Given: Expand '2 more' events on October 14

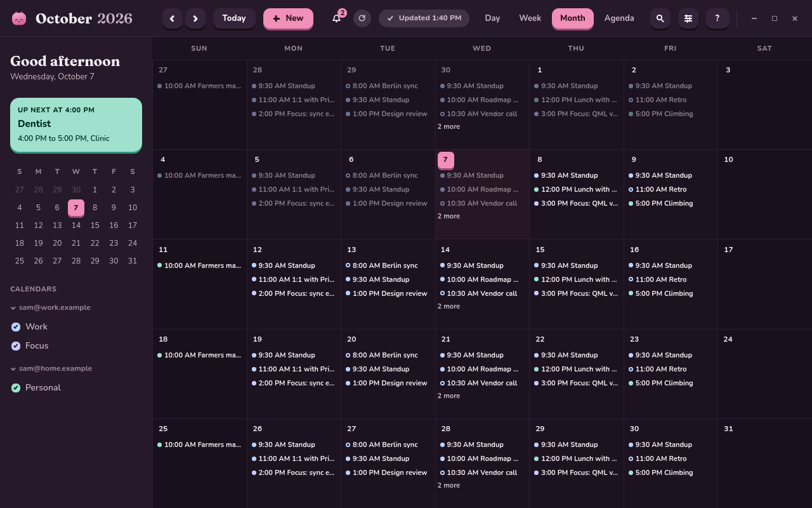Looking at the screenshot, I should tap(449, 306).
